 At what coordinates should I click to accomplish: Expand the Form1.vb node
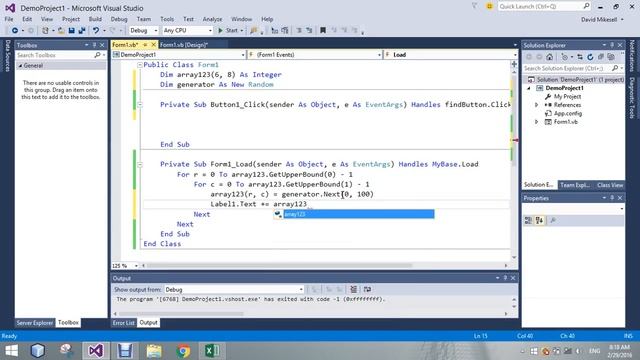(536, 122)
